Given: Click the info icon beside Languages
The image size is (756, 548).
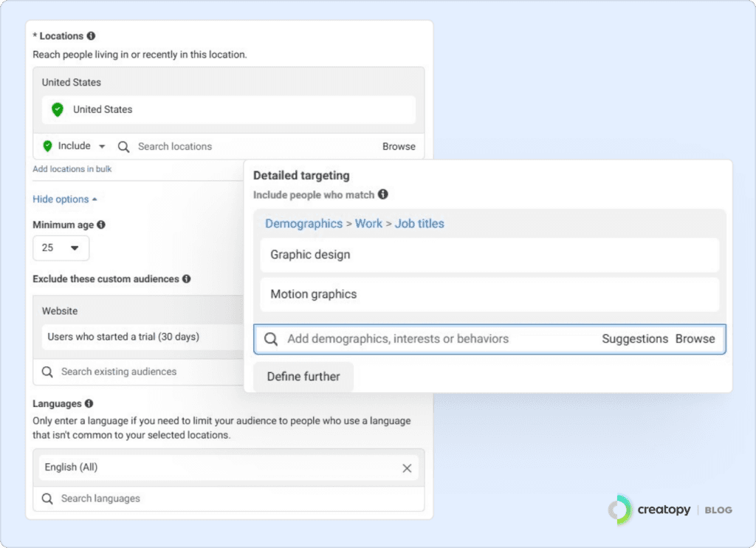Looking at the screenshot, I should (89, 404).
